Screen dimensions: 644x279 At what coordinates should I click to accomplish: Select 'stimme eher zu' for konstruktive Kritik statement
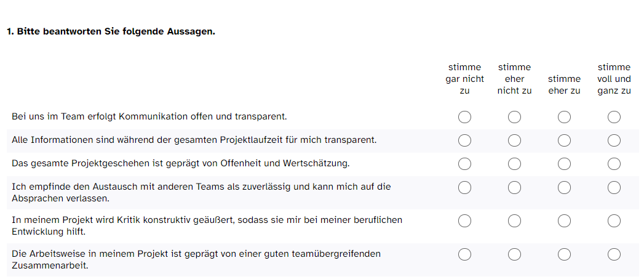564,221
